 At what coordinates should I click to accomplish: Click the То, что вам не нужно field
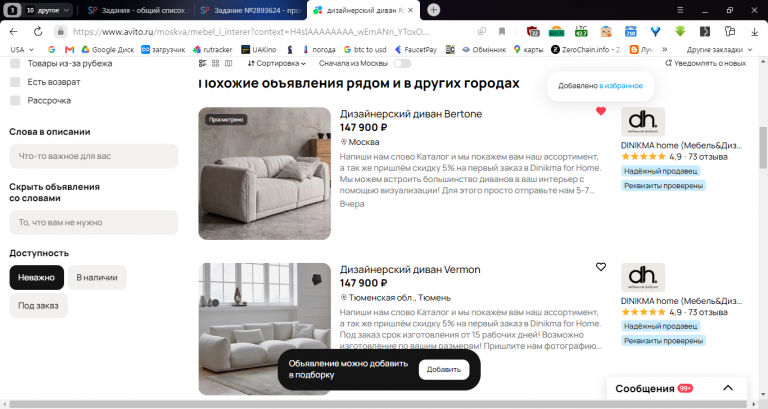pos(94,222)
